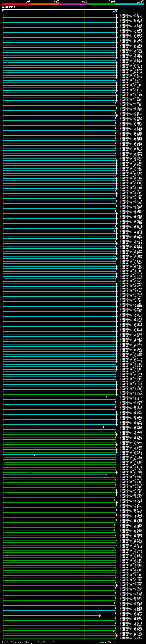Select the UniRef100_Q06327 label
The width and height of the screenshot is (146, 644).
131,409
